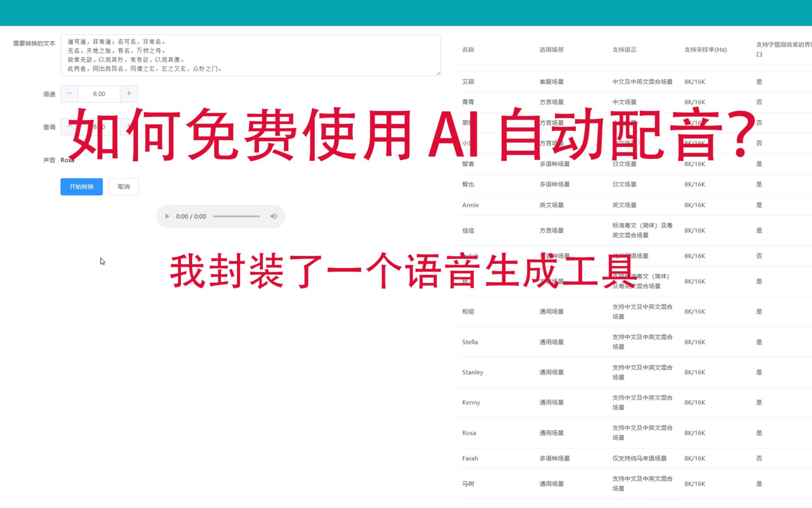Select the Rosa voice name in table
This screenshot has width=812, height=508.
pyautogui.click(x=469, y=433)
